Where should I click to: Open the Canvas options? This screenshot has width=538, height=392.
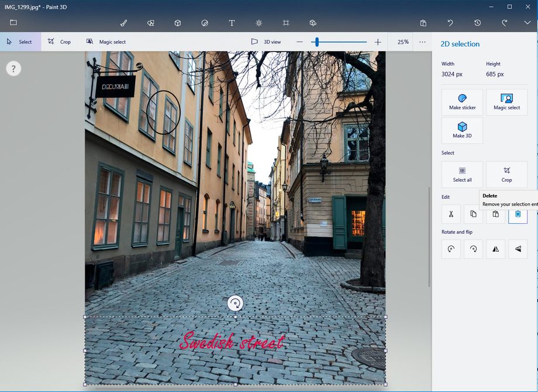point(285,23)
